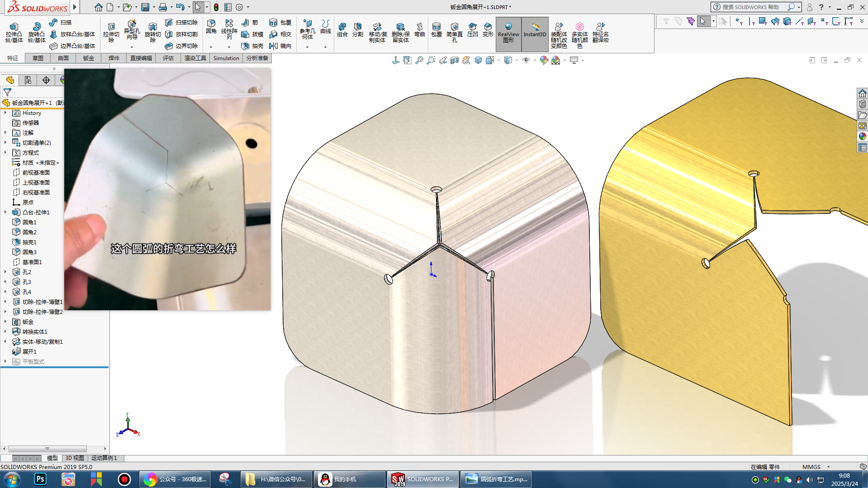The height and width of the screenshot is (488, 868).
Task: Expand the History node in feature tree
Action: (5, 113)
